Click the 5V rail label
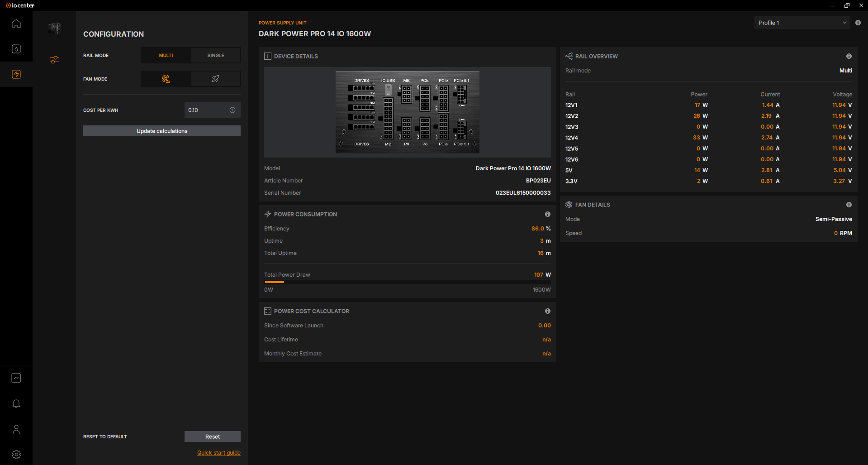Viewport: 868px width, 465px height. tap(569, 170)
